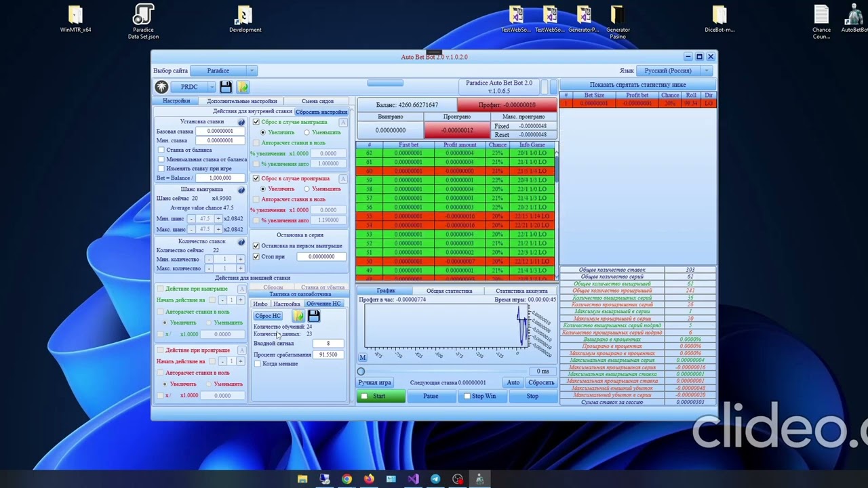Click the delay slider handle at 0 ms

point(361,371)
